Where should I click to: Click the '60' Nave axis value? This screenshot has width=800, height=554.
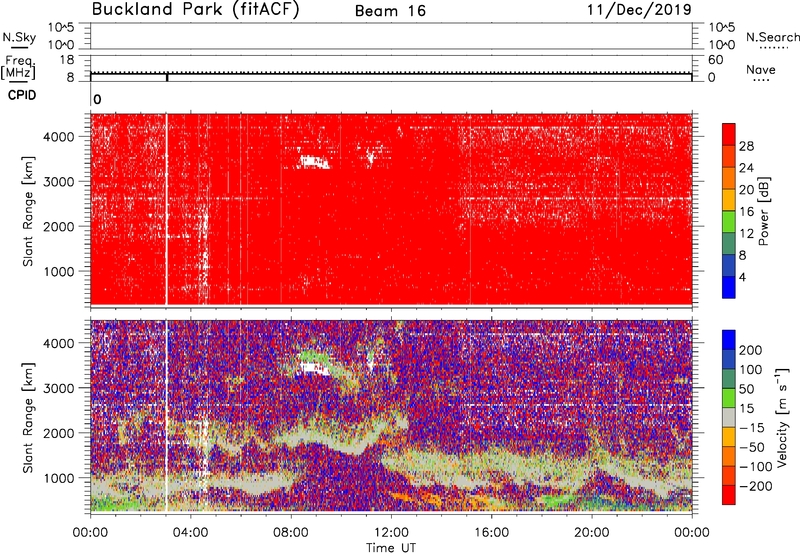click(x=715, y=60)
